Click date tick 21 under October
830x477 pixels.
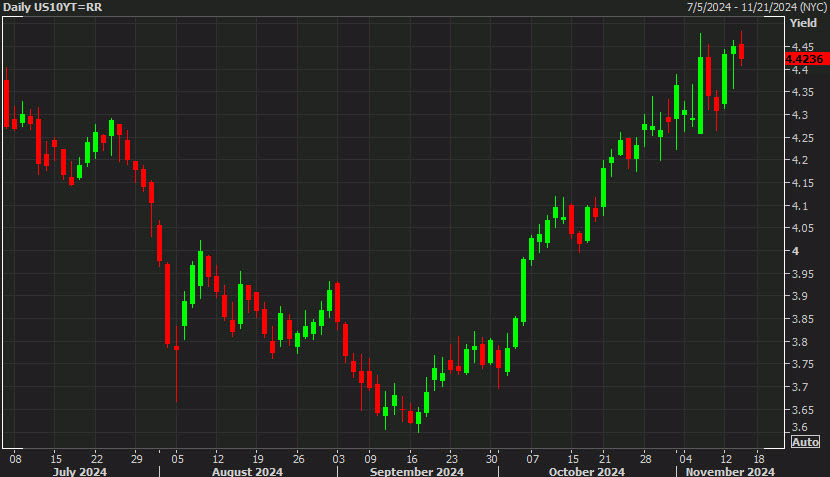tap(604, 455)
